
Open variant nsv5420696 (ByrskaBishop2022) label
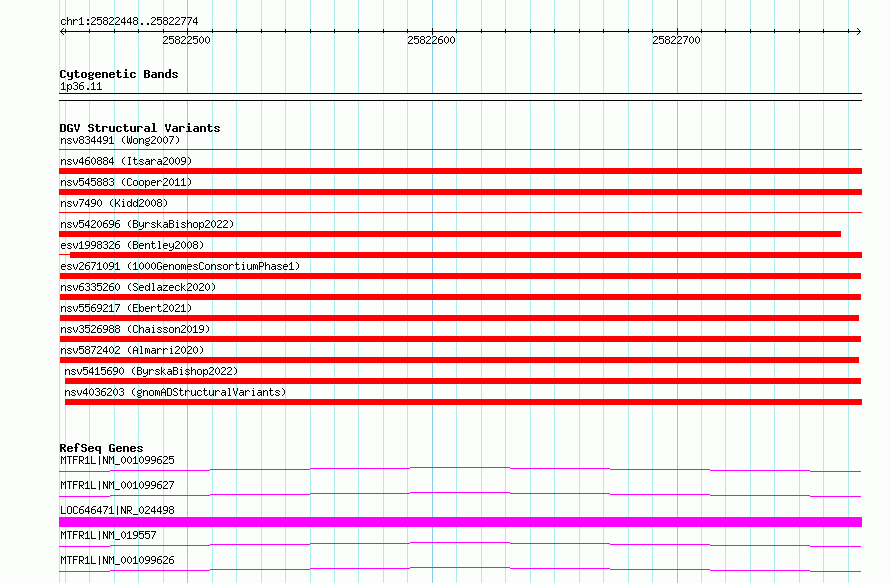[147, 224]
